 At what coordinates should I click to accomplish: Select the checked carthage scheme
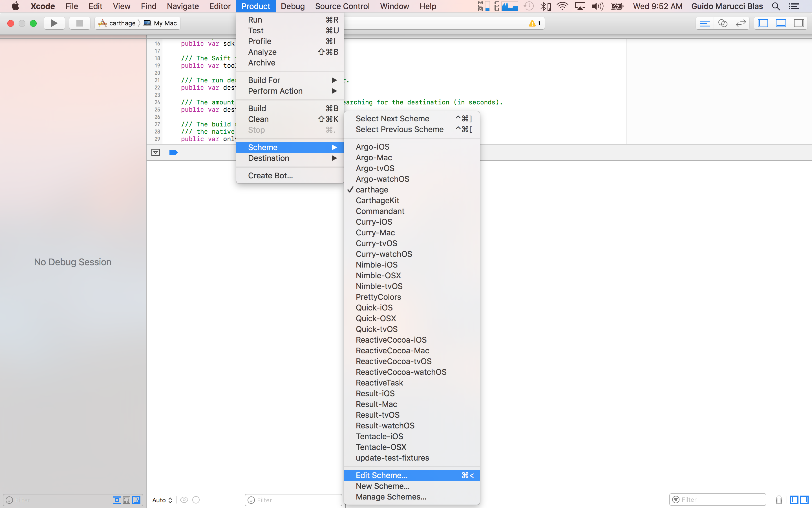point(412,190)
